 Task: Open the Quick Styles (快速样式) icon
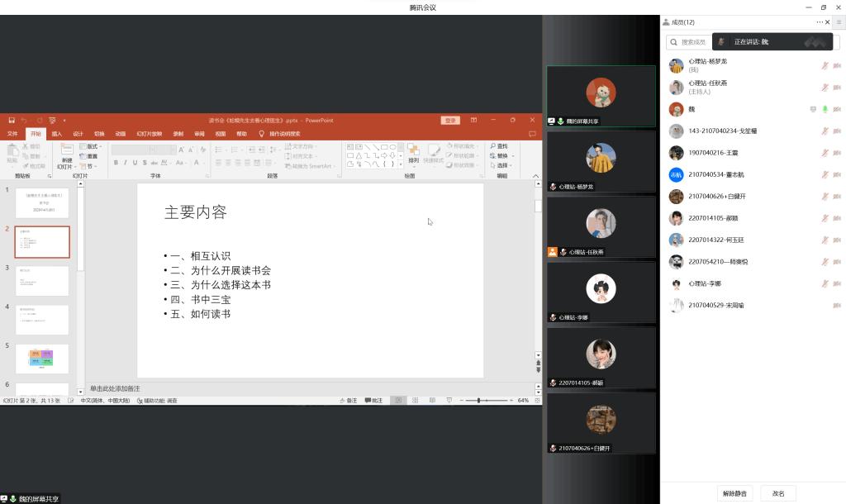pos(434,155)
